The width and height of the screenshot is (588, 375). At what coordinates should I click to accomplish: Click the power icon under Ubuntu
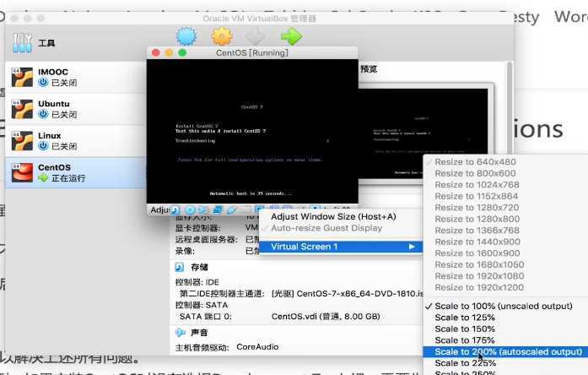tap(44, 114)
